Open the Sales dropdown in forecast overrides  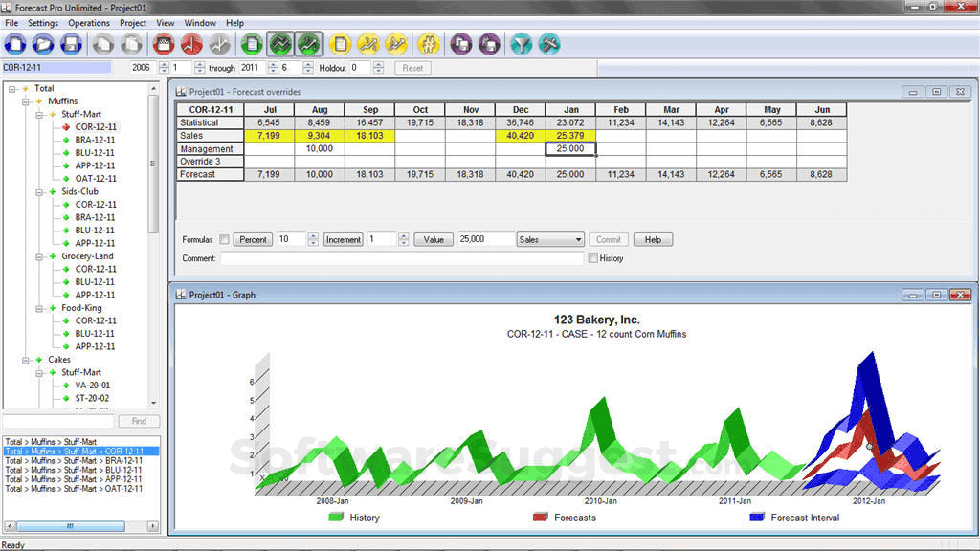tap(549, 239)
